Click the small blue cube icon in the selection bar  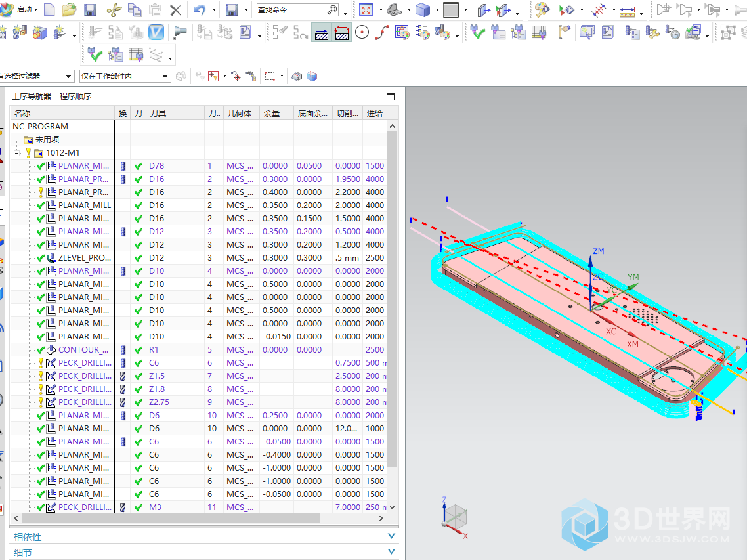coord(312,76)
